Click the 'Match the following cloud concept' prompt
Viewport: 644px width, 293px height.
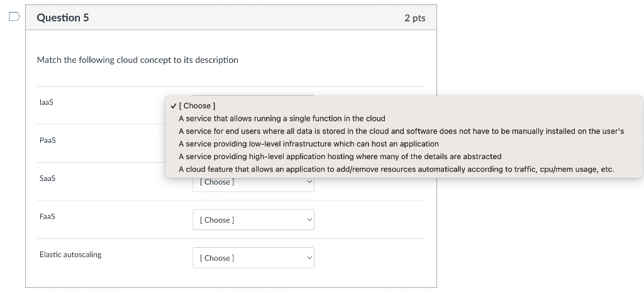pyautogui.click(x=138, y=60)
